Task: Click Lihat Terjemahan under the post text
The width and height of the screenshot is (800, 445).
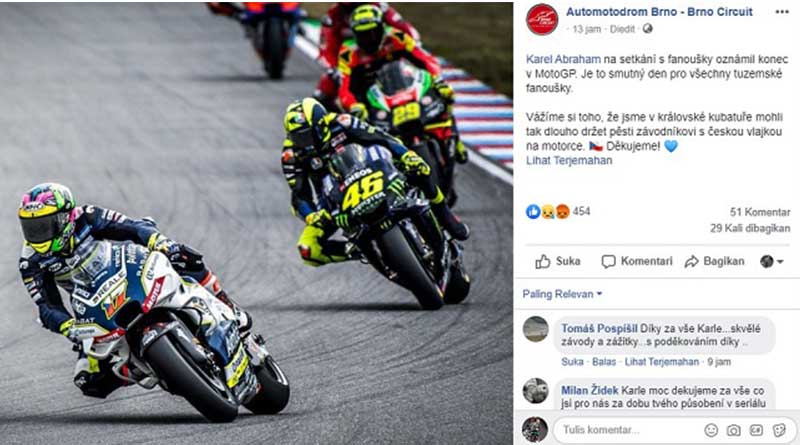Action: click(x=569, y=160)
